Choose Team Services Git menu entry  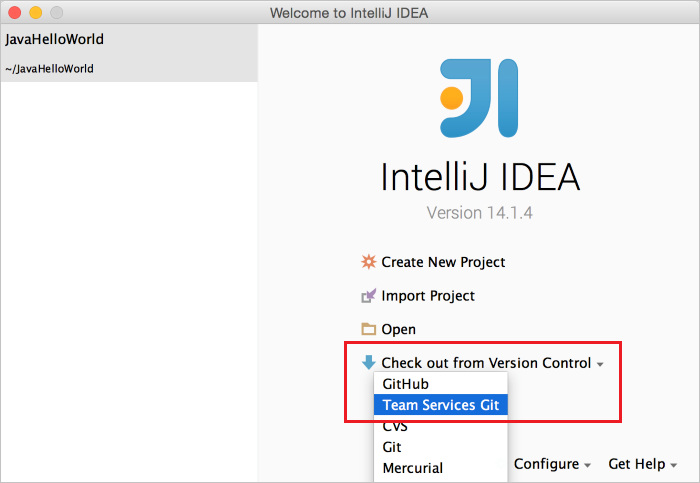tap(440, 405)
